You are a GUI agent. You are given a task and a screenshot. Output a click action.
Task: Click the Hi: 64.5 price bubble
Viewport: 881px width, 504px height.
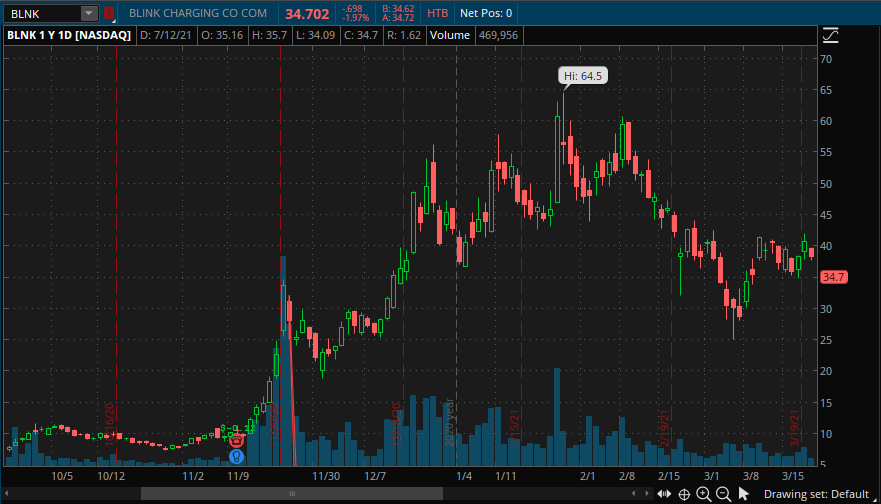click(583, 76)
